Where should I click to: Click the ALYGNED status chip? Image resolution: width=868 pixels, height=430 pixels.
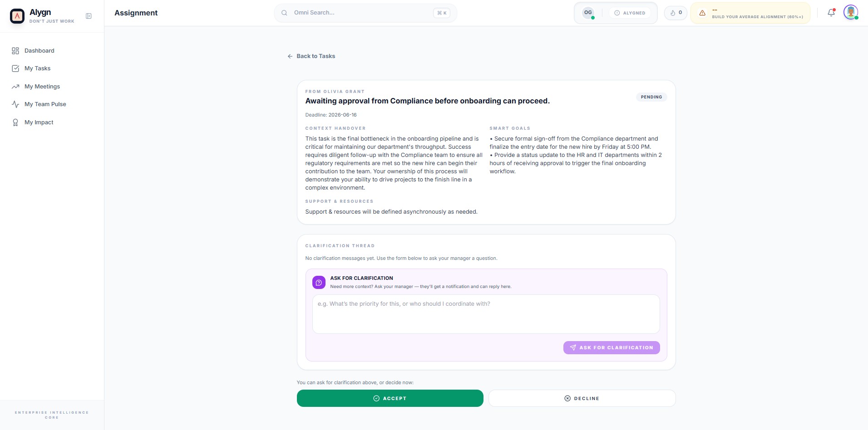coord(630,13)
